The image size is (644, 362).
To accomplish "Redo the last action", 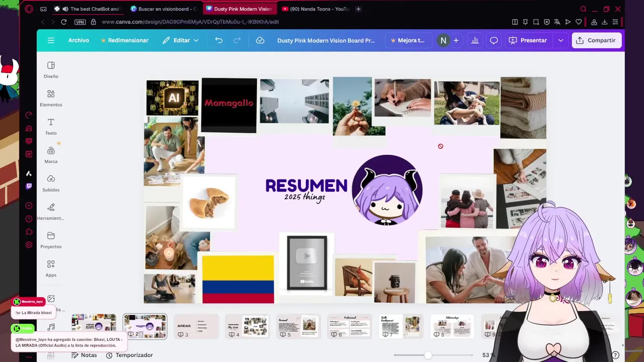I will click(237, 40).
